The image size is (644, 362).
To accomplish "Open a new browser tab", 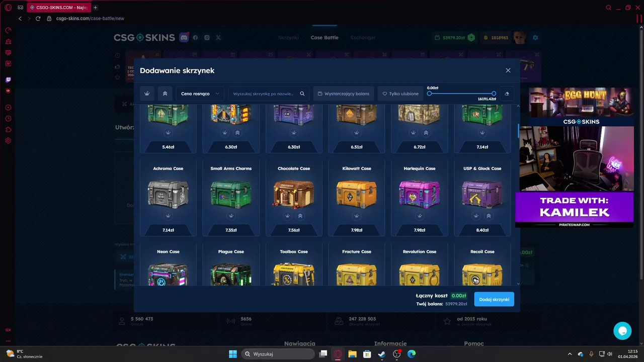I will pyautogui.click(x=95, y=8).
